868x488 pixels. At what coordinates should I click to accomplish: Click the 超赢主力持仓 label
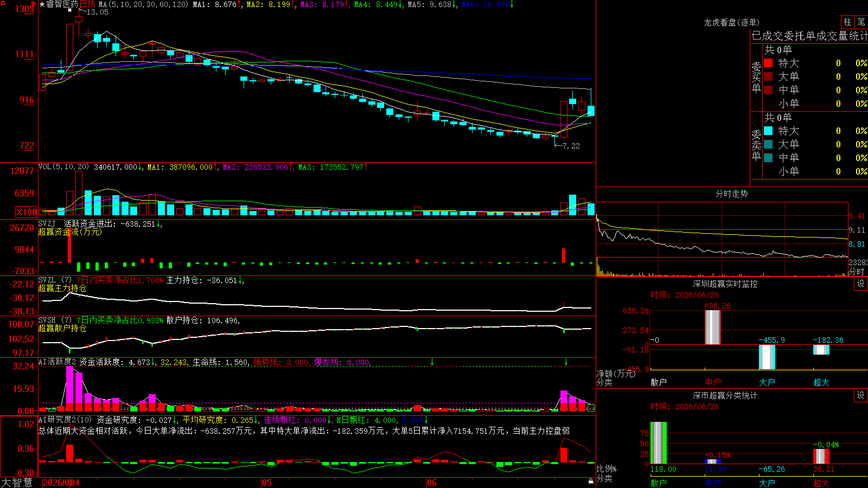click(x=62, y=288)
